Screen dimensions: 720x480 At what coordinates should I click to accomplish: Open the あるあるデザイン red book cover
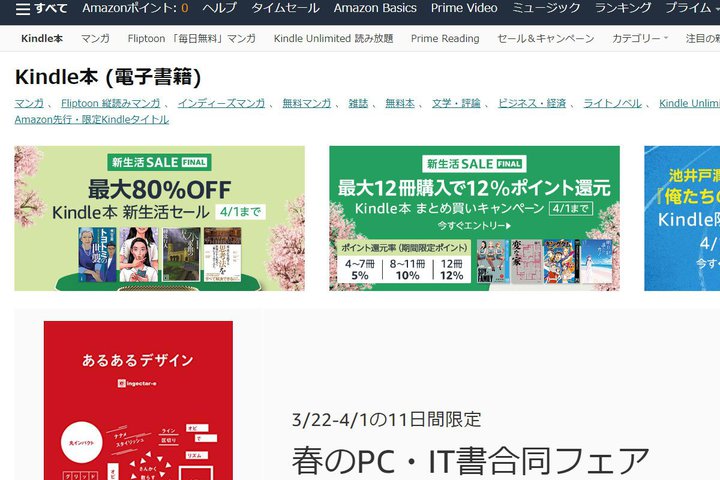tap(138, 401)
